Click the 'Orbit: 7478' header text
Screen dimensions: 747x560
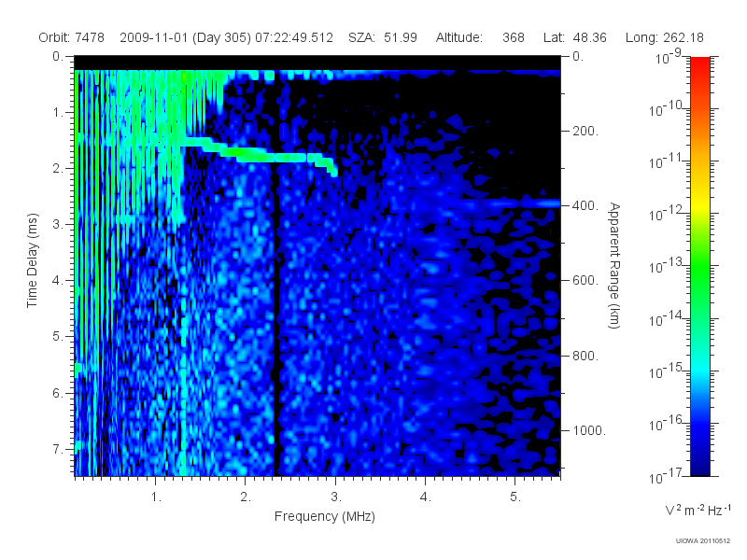72,37
